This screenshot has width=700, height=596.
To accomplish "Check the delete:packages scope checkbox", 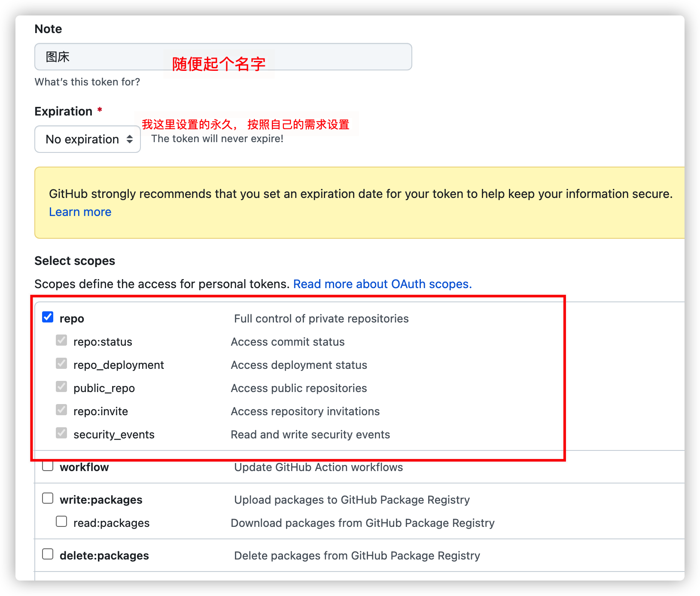I will (48, 554).
